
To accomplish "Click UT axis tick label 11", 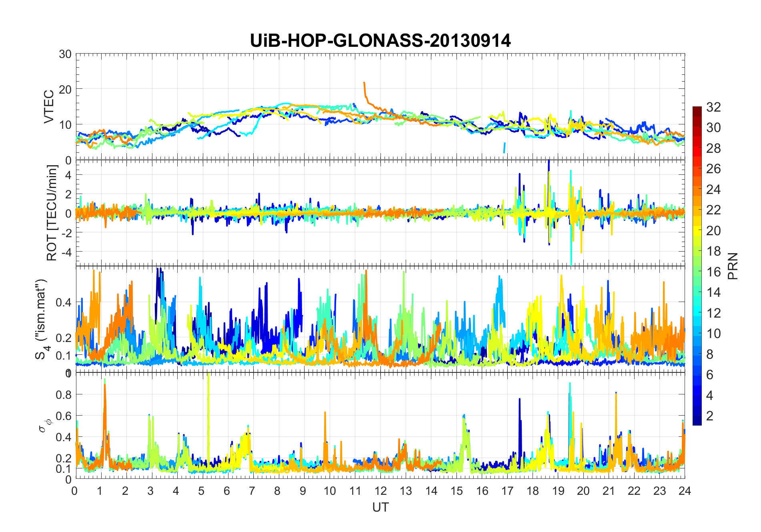I will click(355, 491).
